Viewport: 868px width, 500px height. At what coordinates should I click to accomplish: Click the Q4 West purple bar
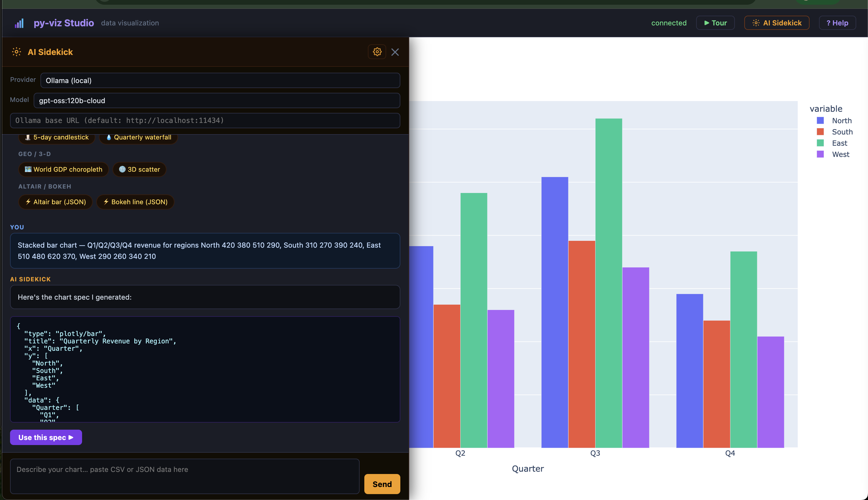click(771, 392)
